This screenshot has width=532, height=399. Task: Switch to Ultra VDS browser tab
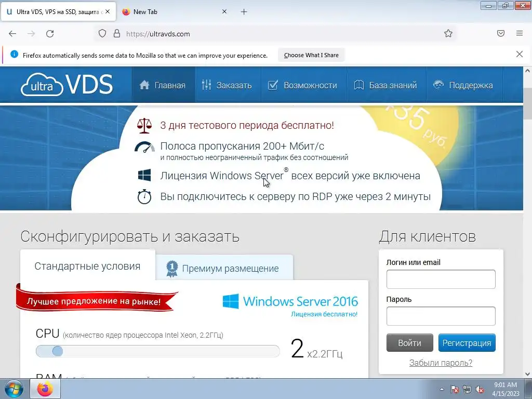click(x=58, y=11)
